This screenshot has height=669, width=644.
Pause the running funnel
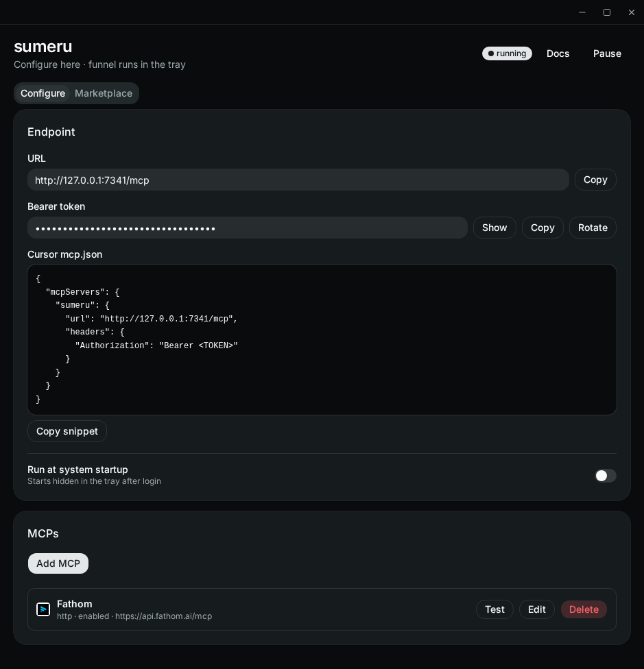(x=607, y=53)
